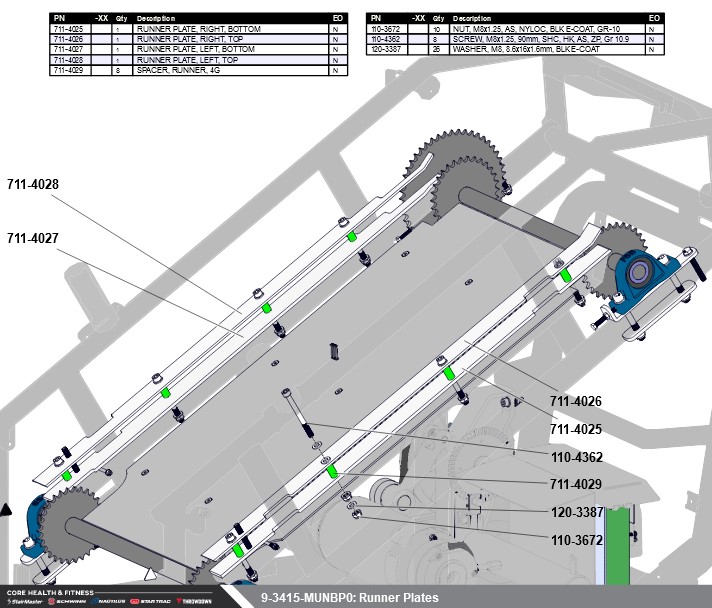The height and width of the screenshot is (608, 712).
Task: Click the Star Trac brand logo
Action: click(x=150, y=602)
